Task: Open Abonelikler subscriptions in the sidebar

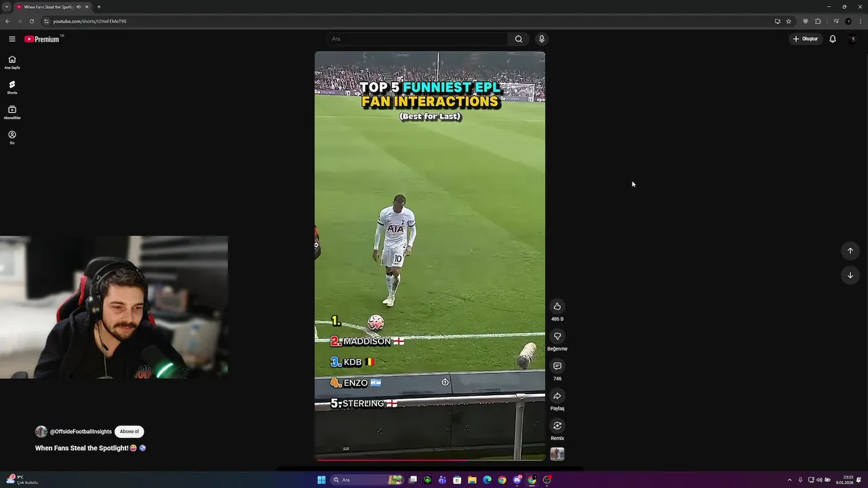Action: point(12,113)
